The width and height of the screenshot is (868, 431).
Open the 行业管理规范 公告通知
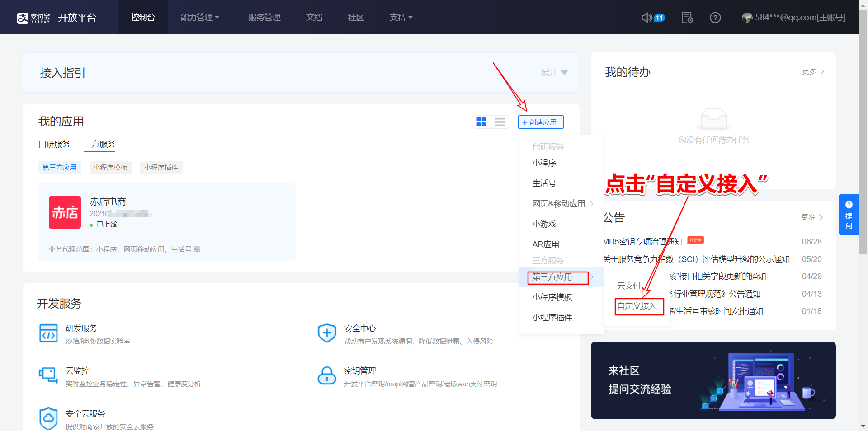[715, 294]
